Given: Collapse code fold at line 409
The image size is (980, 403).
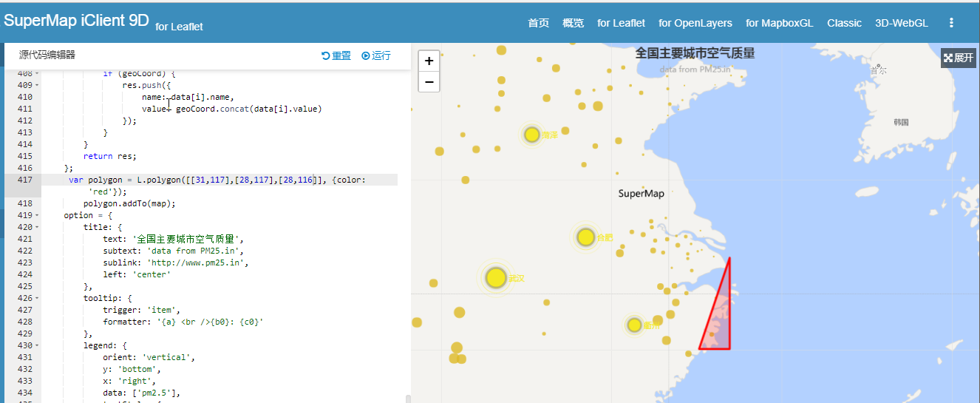Looking at the screenshot, I should coord(37,85).
